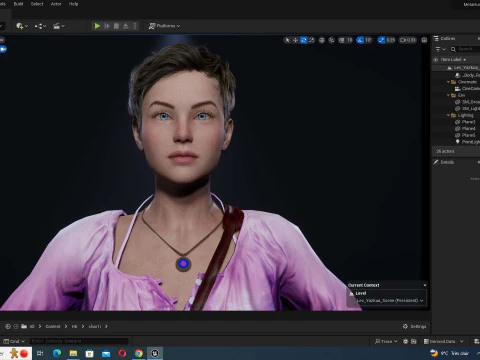Select the Plane5 actor in Outliner

pos(456,135)
